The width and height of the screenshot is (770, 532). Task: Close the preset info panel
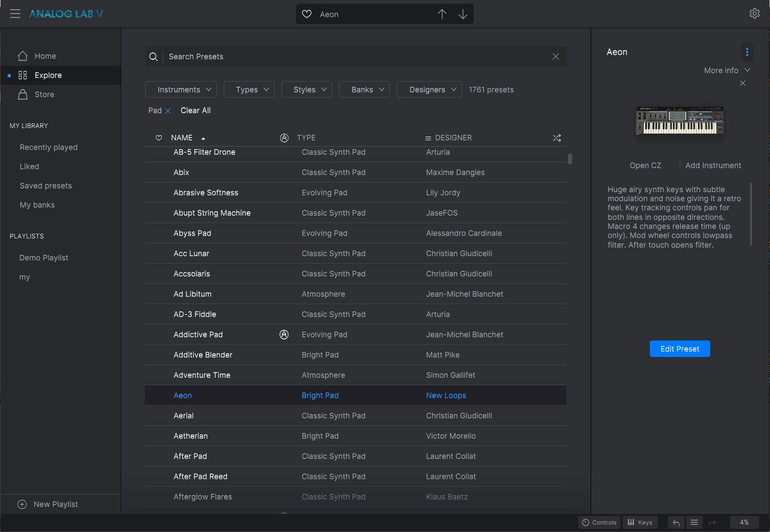743,83
